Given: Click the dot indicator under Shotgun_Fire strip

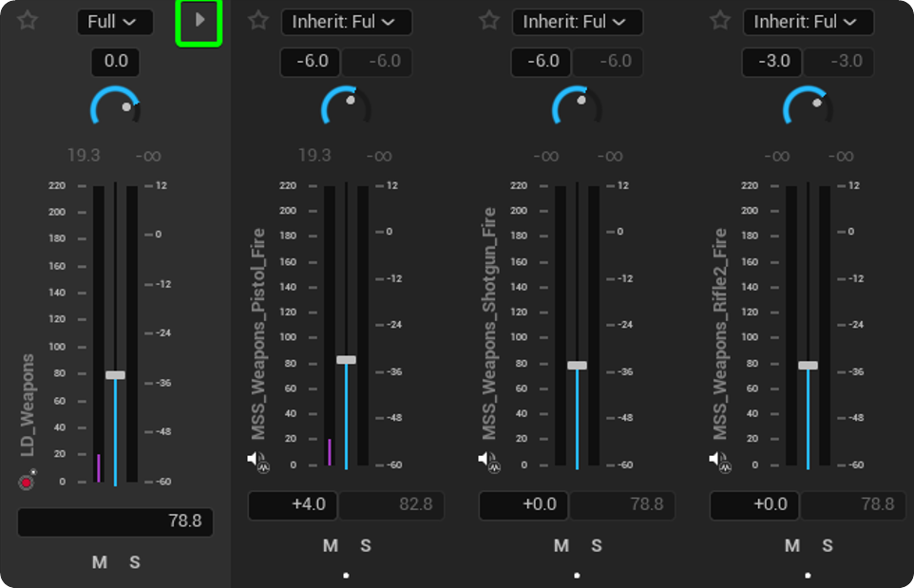Looking at the screenshot, I should (x=577, y=576).
